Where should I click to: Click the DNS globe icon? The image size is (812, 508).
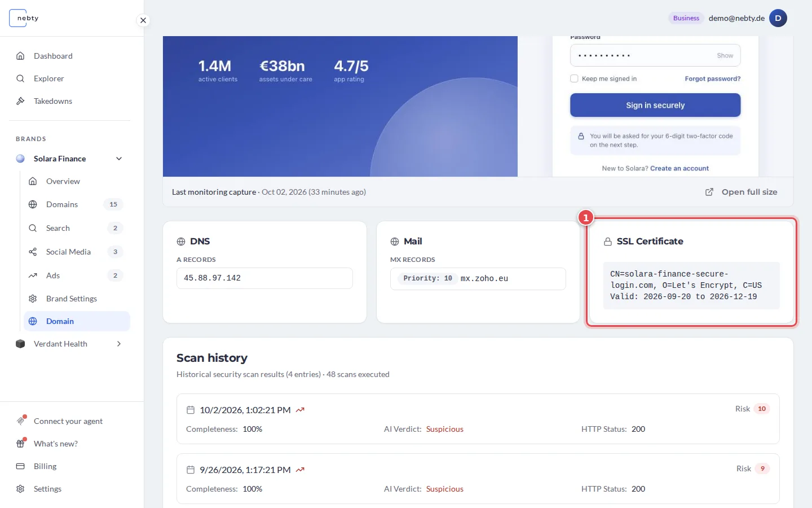pyautogui.click(x=181, y=242)
